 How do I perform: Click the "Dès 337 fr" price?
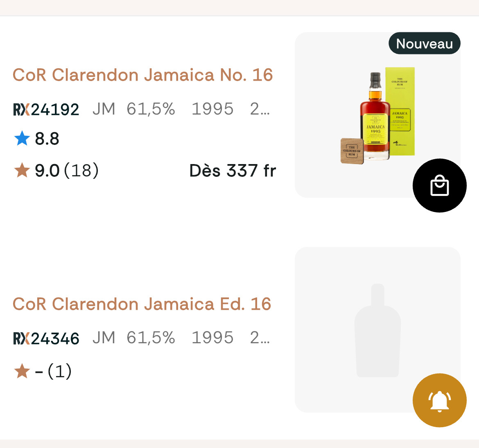point(233,171)
